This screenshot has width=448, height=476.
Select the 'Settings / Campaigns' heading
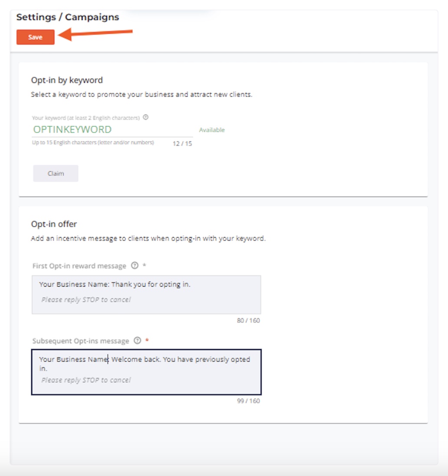(68, 17)
